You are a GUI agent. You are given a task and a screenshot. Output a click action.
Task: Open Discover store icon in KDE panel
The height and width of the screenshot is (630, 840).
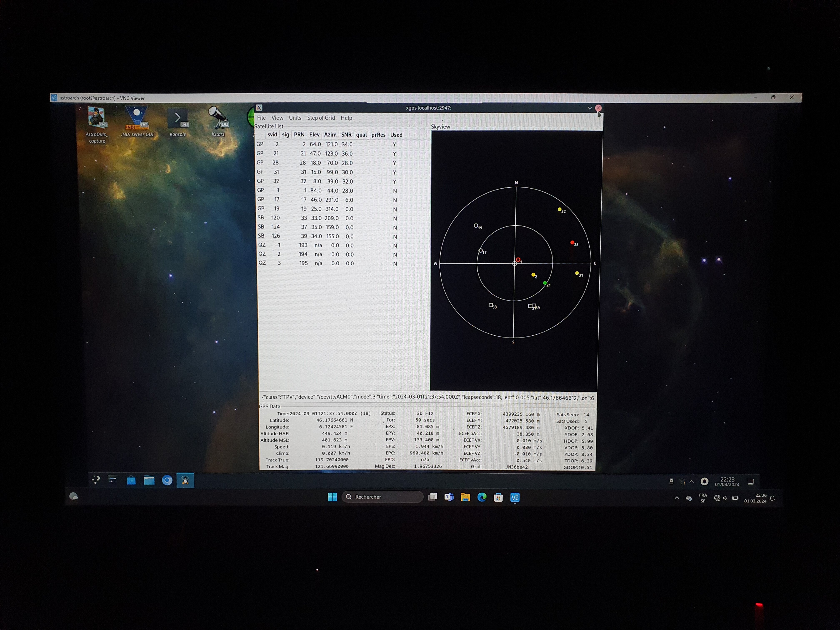click(x=131, y=480)
